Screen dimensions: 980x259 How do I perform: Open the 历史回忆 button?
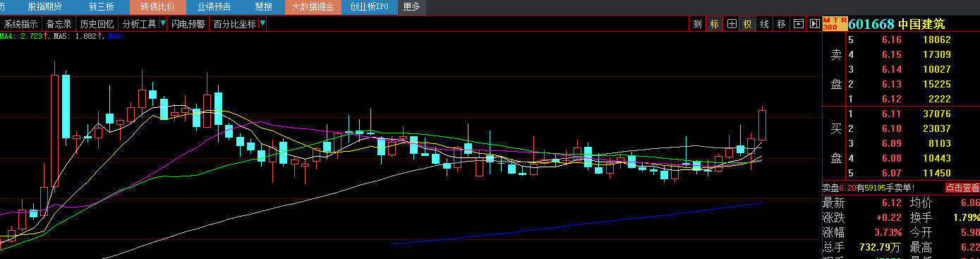pos(97,24)
